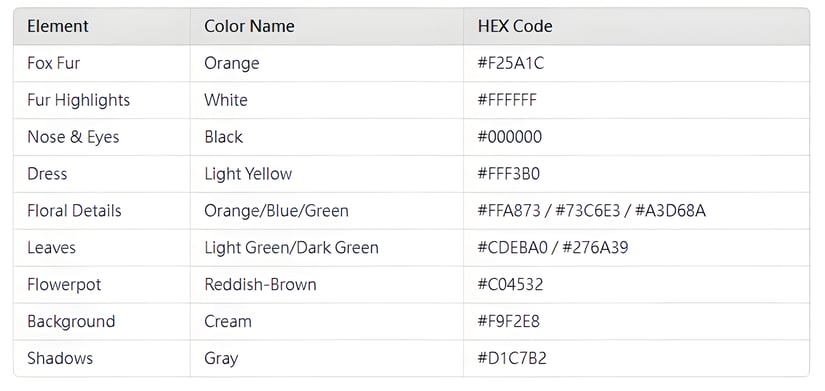Click the Orange/Blue/Green color name cell

pyautogui.click(x=276, y=210)
